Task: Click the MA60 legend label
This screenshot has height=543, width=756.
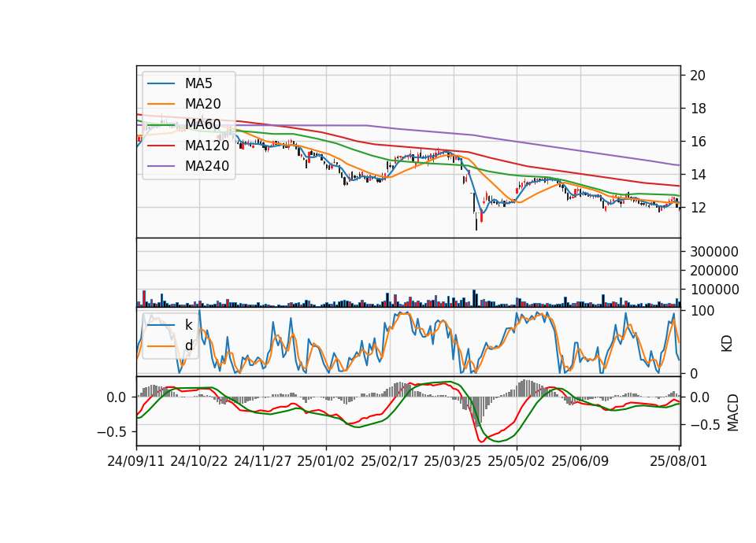Action: click(x=202, y=124)
